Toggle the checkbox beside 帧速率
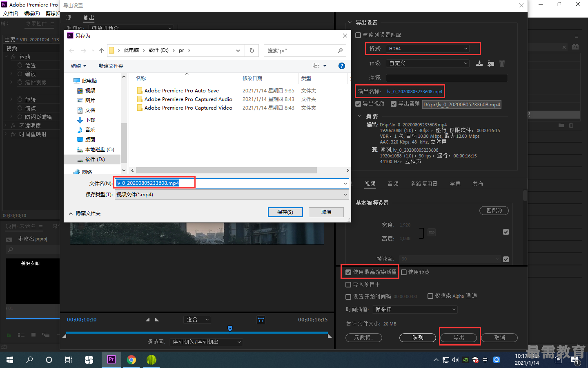Image resolution: width=588 pixels, height=368 pixels. 506,259
